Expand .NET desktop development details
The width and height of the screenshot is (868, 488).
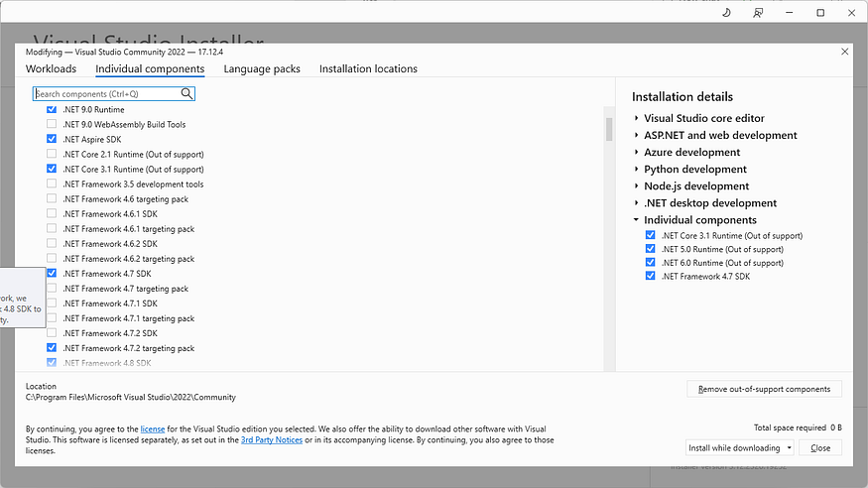coord(637,203)
